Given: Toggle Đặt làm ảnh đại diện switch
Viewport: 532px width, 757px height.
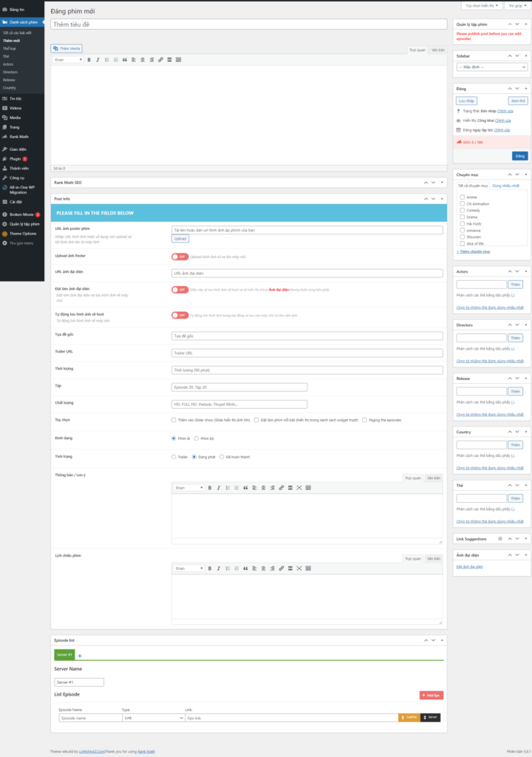Looking at the screenshot, I should 180,290.
